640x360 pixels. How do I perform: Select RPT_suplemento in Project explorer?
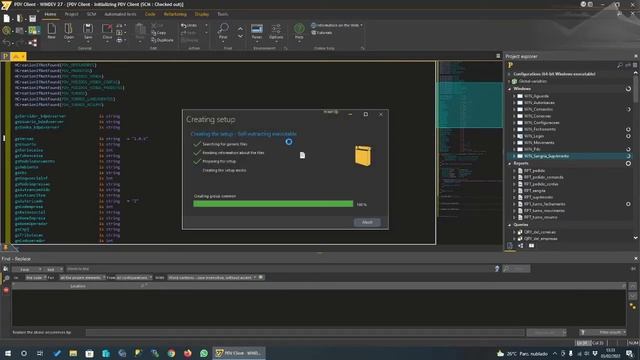pos(538,198)
